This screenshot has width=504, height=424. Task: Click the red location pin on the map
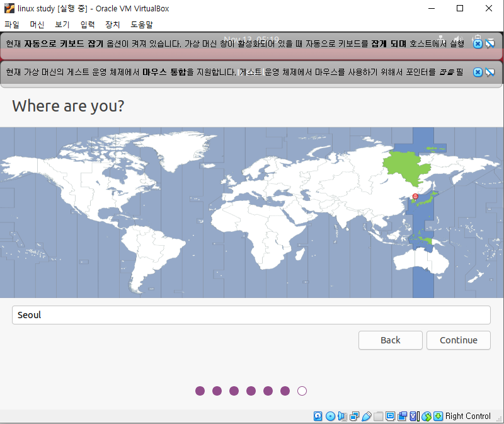coord(415,197)
